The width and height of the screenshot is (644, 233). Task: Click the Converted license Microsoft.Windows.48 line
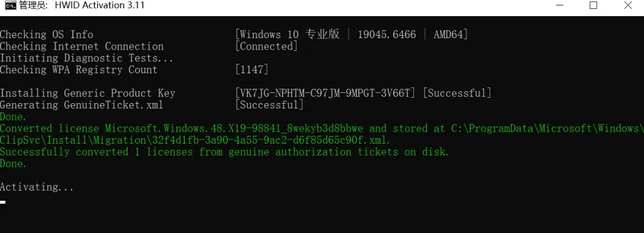[x=322, y=128]
